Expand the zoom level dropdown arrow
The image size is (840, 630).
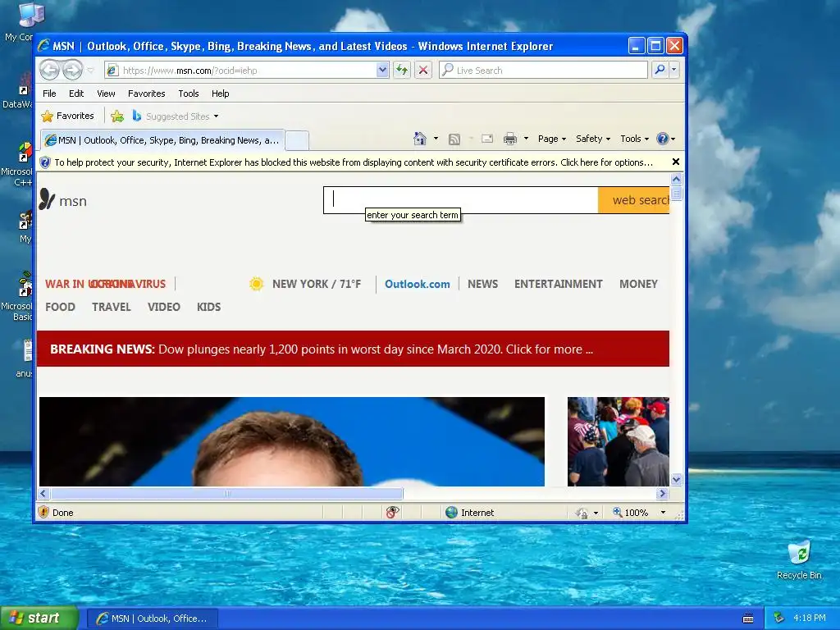click(x=663, y=513)
